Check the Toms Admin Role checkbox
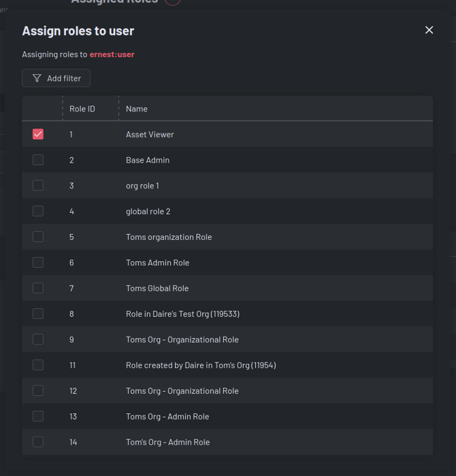456x476 pixels. (38, 262)
